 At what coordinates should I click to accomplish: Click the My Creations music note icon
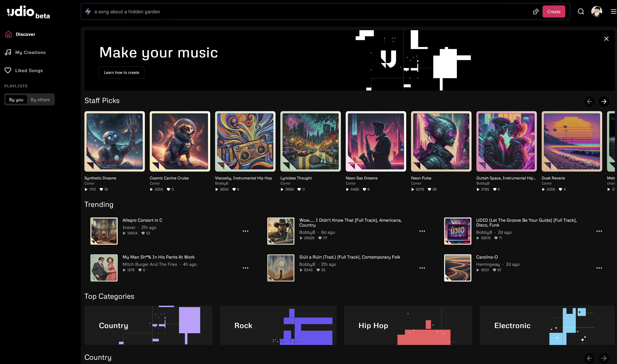point(8,52)
